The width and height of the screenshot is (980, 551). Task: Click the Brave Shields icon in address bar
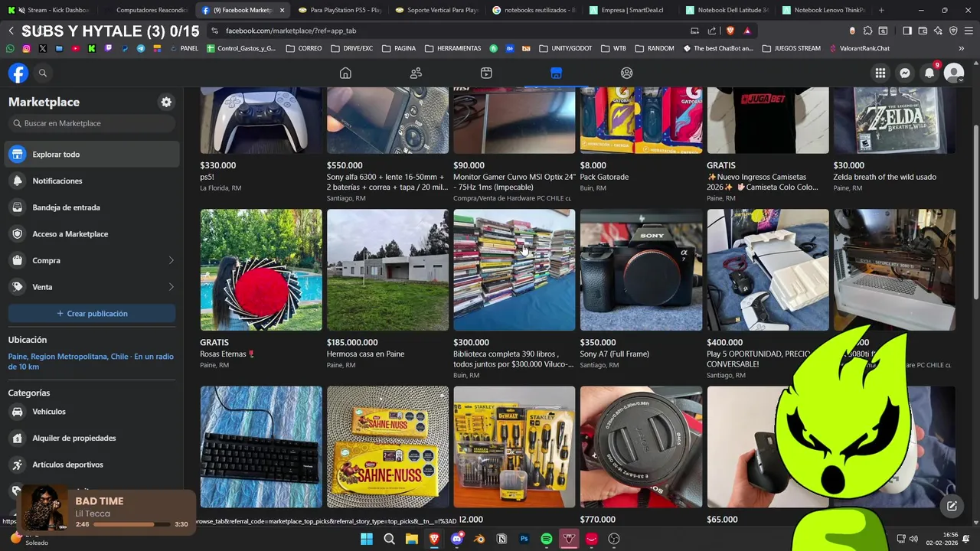coord(730,31)
